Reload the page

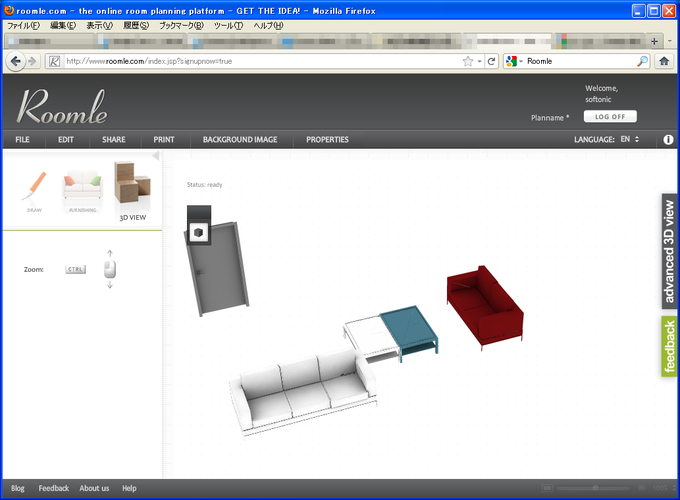click(491, 61)
